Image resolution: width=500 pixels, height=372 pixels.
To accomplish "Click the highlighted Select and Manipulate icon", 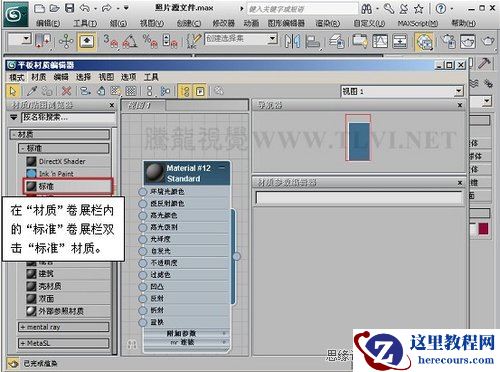I will pos(87,42).
